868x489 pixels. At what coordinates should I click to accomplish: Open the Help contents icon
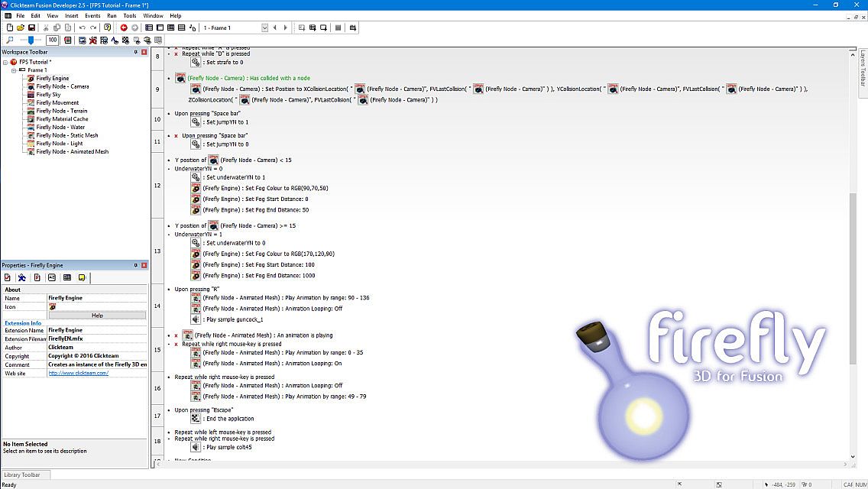pyautogui.click(x=108, y=28)
